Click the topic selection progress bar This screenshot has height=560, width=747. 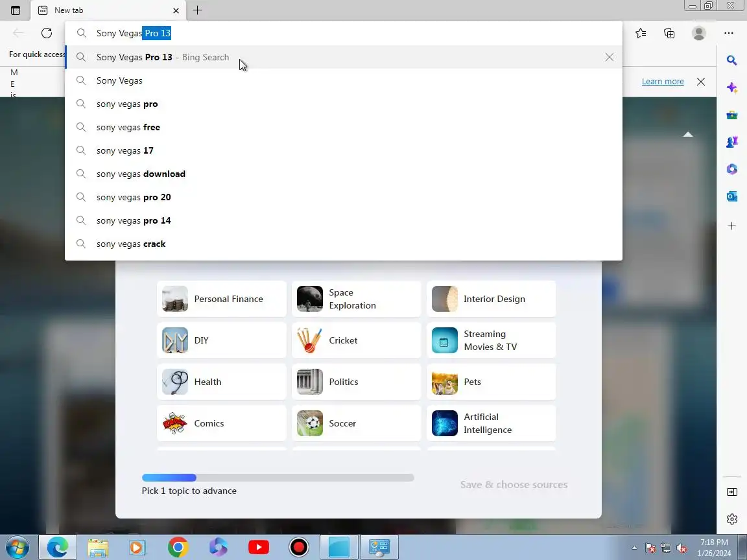point(278,478)
